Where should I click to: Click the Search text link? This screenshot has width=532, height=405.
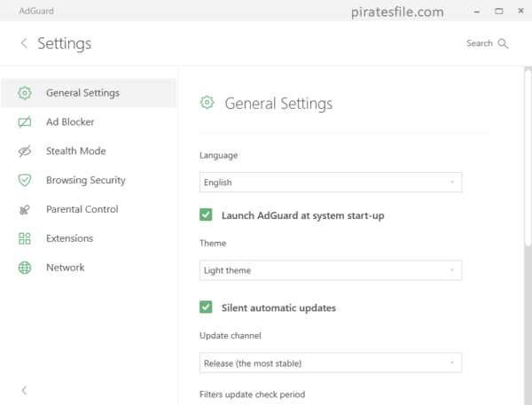click(x=479, y=43)
